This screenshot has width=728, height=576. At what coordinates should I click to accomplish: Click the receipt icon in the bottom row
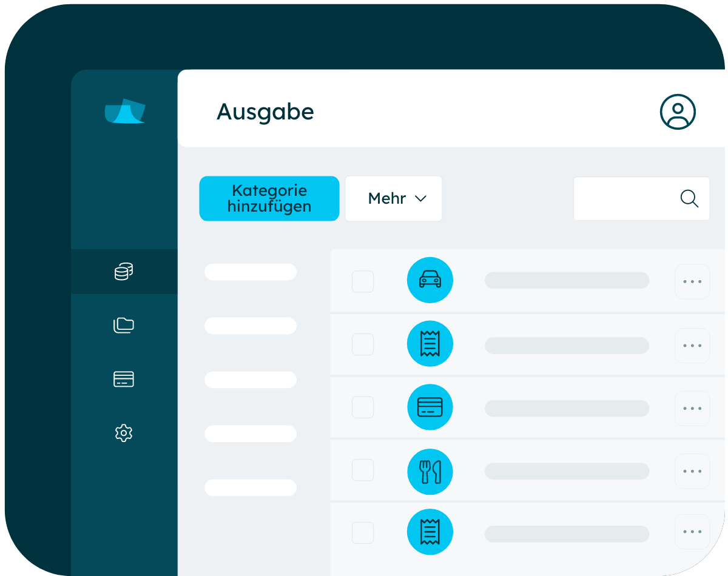click(x=430, y=532)
